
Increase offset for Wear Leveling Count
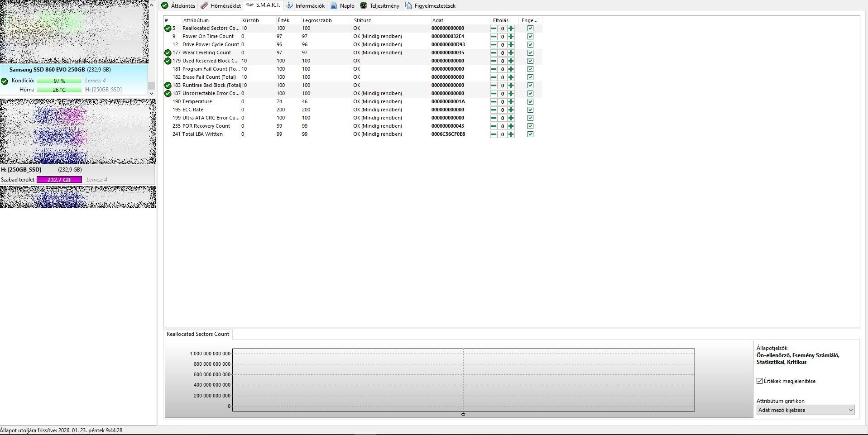click(x=511, y=53)
